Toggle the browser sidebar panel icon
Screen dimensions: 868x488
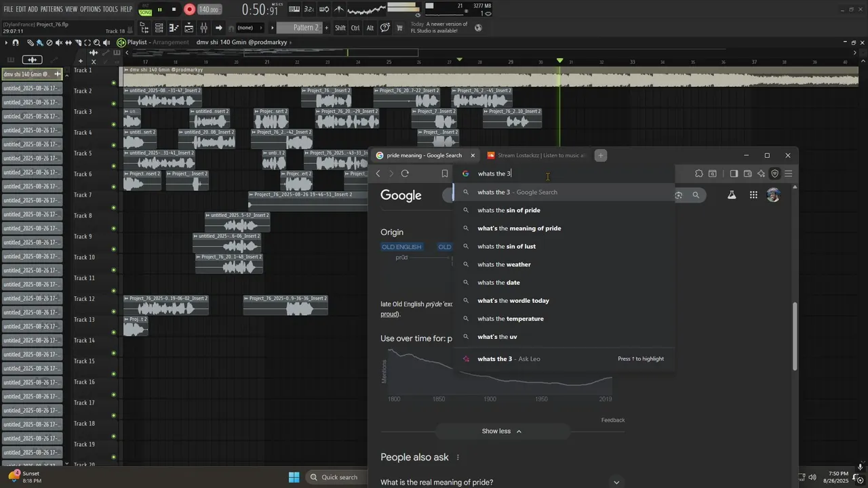coord(734,174)
